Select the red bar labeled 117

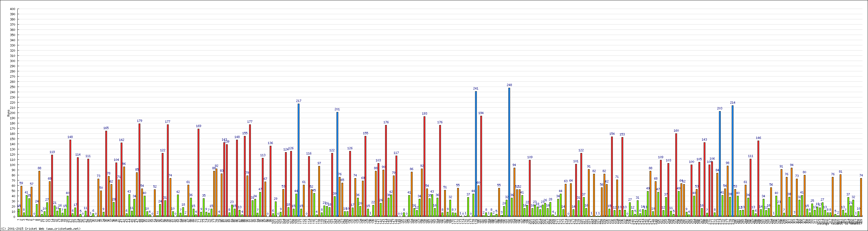pos(396,186)
